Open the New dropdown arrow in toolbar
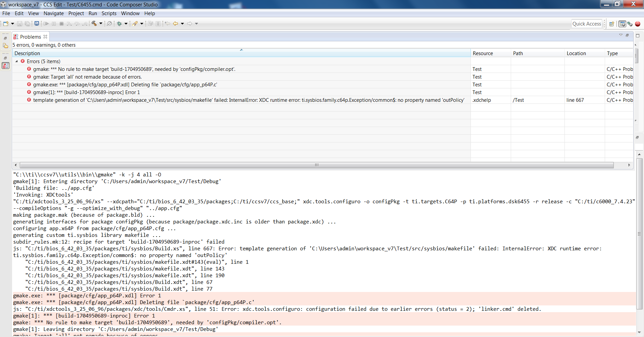 12,24
